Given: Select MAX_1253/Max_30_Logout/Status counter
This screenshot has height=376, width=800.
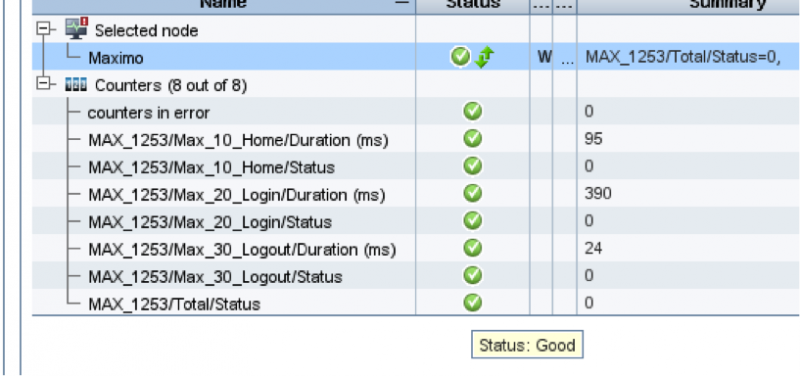Looking at the screenshot, I should click(x=215, y=277).
